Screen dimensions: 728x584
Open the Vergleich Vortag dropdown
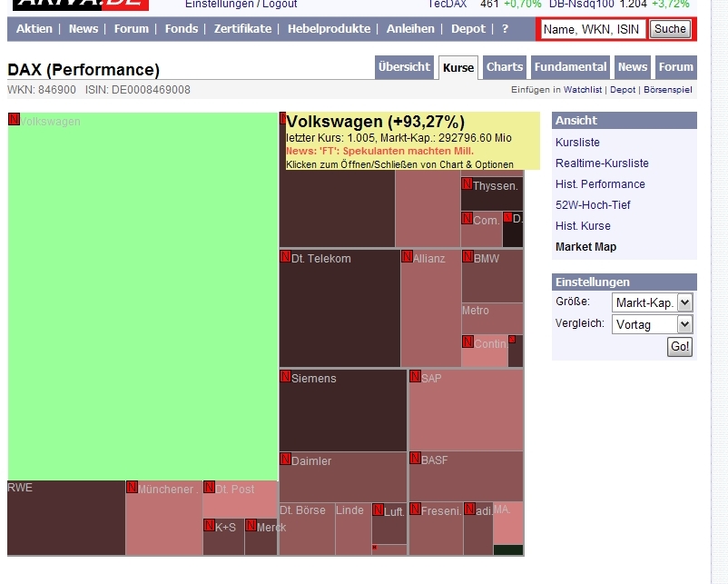pos(653,324)
